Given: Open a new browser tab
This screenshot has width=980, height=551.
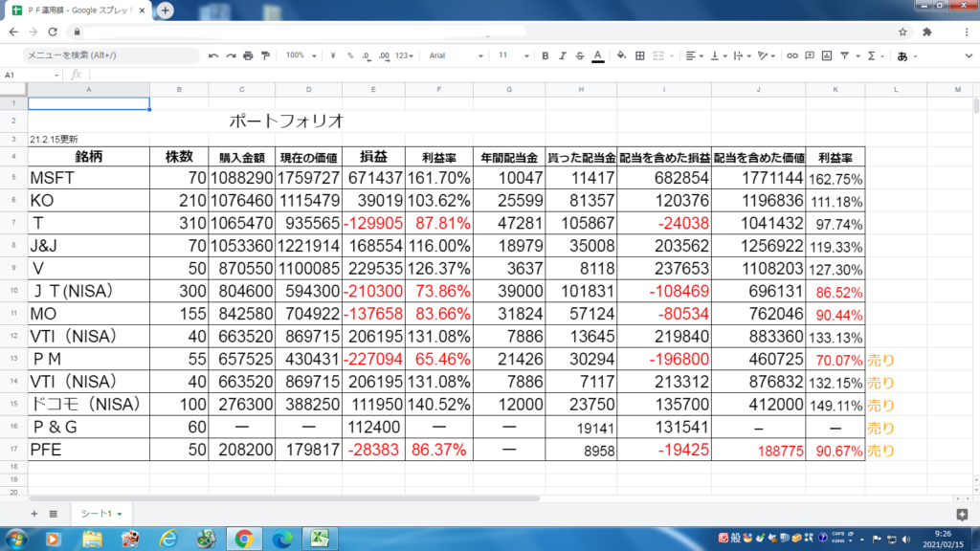Looking at the screenshot, I should click(x=165, y=11).
